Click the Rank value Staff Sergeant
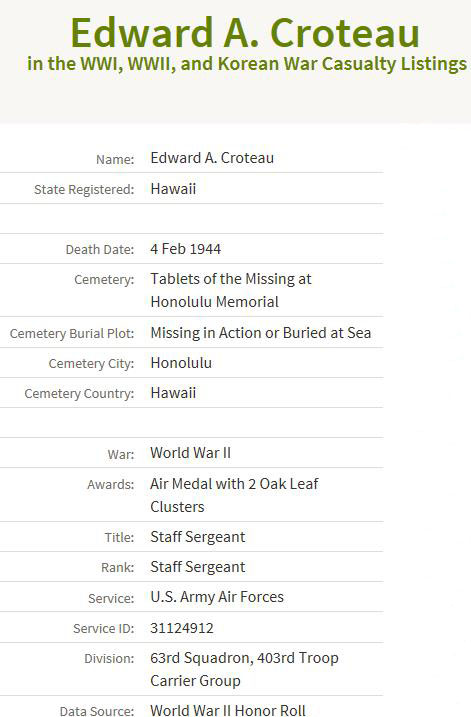 (198, 567)
